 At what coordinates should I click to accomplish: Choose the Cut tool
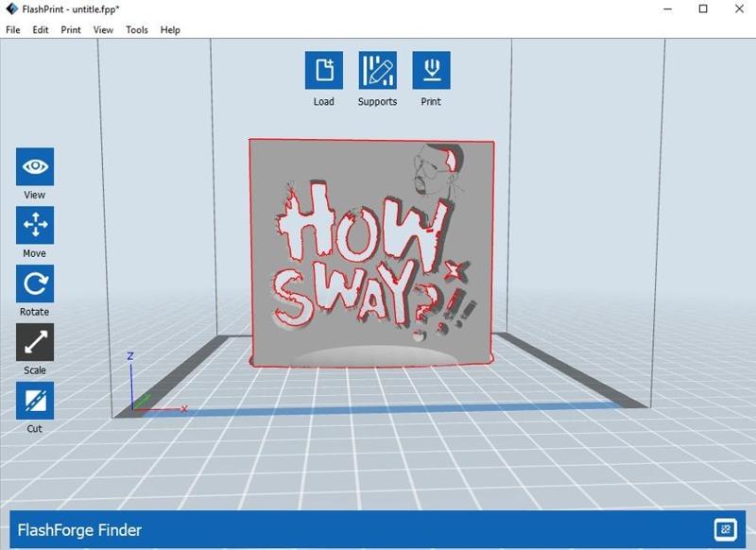pyautogui.click(x=35, y=401)
